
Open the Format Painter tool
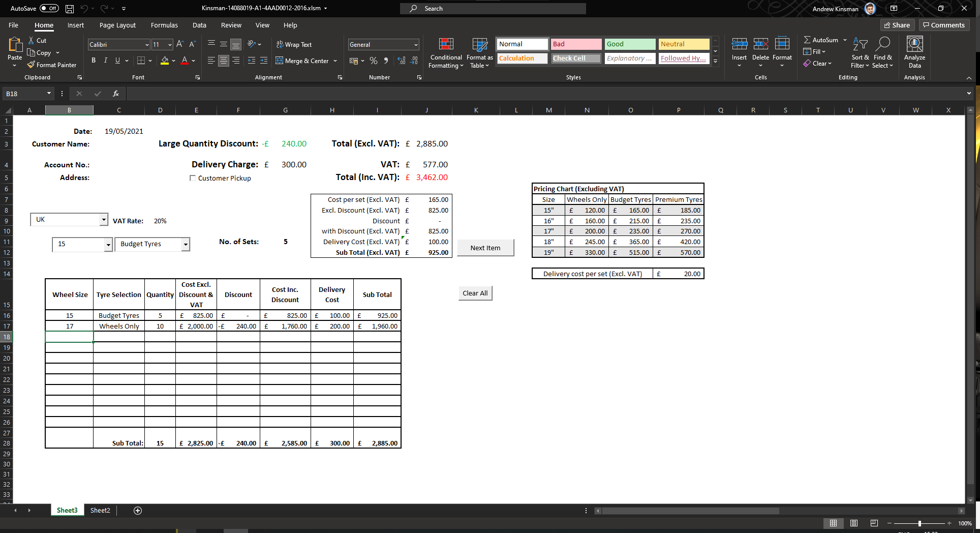(x=52, y=65)
